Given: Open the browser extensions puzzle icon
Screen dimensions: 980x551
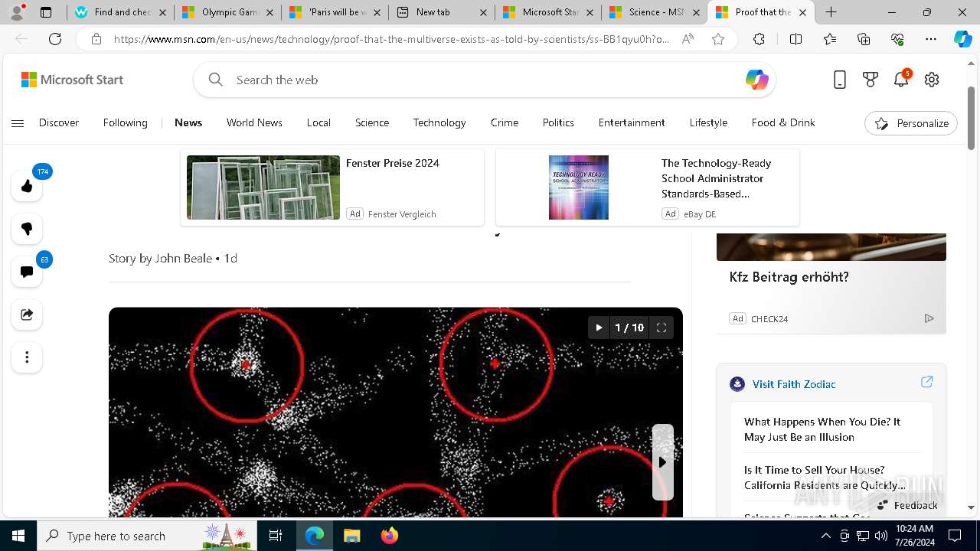Looking at the screenshot, I should [759, 39].
